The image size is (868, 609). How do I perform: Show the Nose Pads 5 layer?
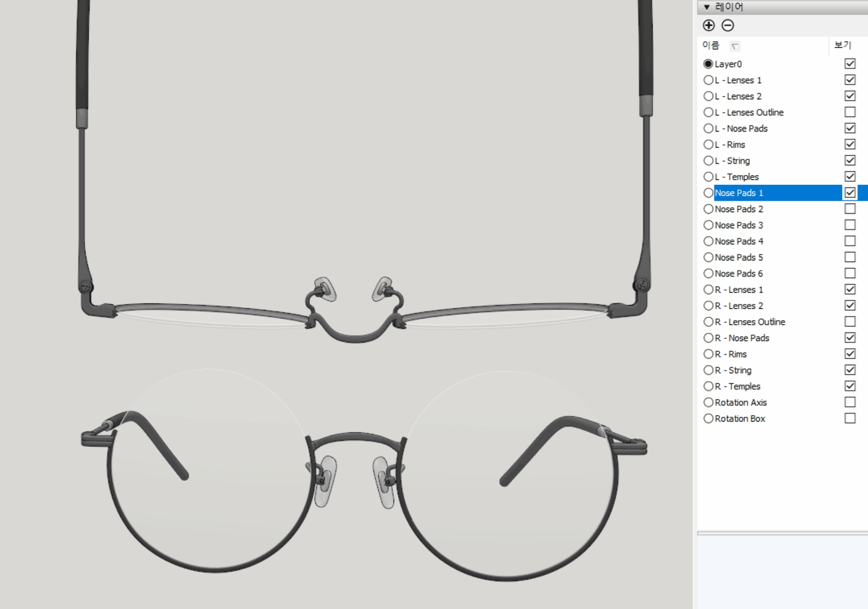850,257
